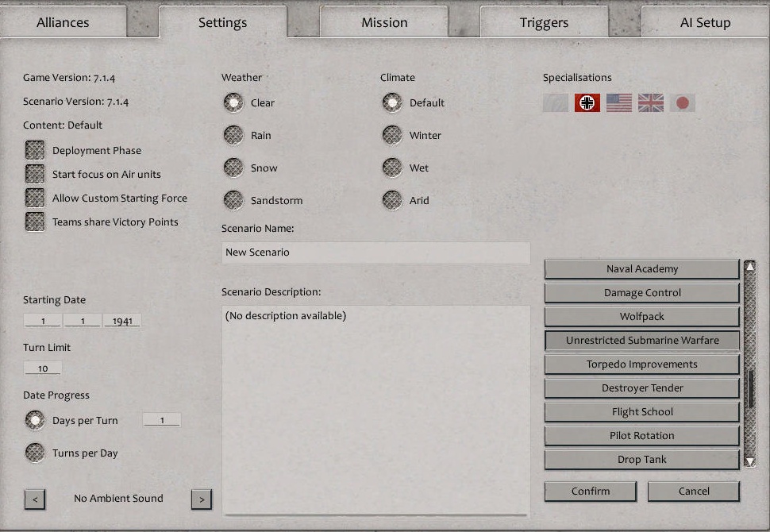Select the Damage Control specialisation

click(x=642, y=293)
